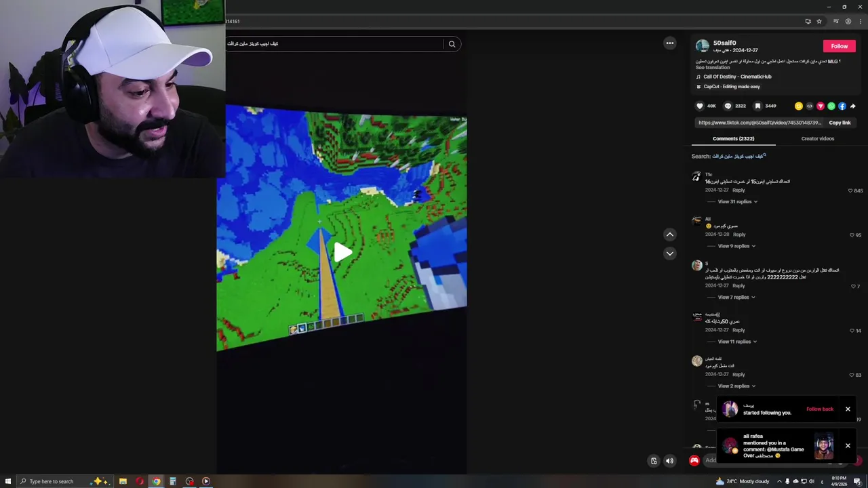Go to previous video with up arrow
This screenshot has height=488, width=868.
[670, 235]
